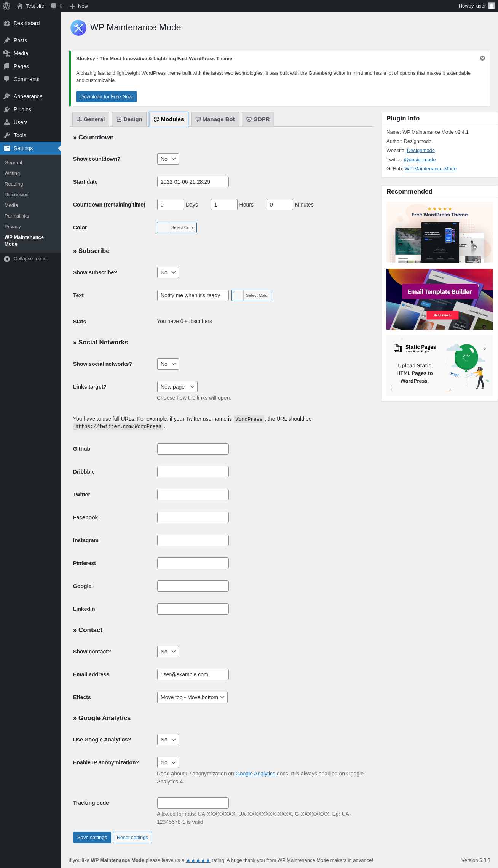Click the Email address field
This screenshot has width=498, height=868.
(x=193, y=674)
